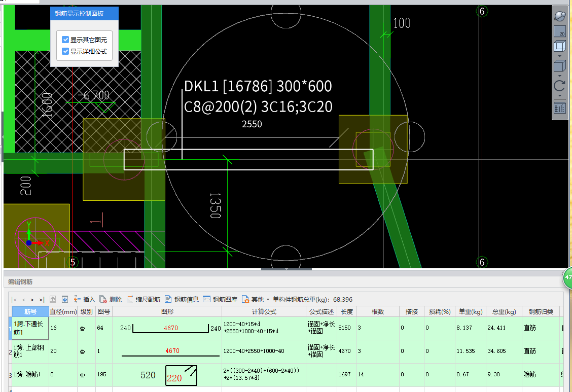572x392 pixels.
Task: Go to first rebar record
Action: 15,300
